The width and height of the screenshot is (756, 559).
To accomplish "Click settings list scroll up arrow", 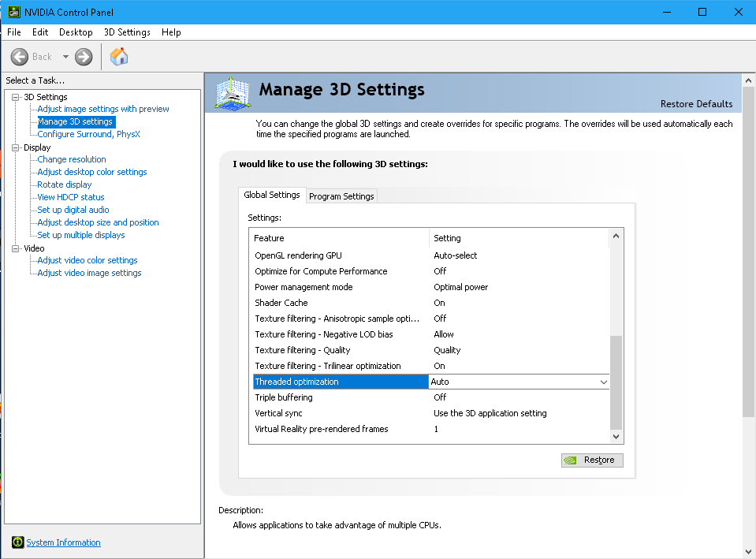I will 616,236.
